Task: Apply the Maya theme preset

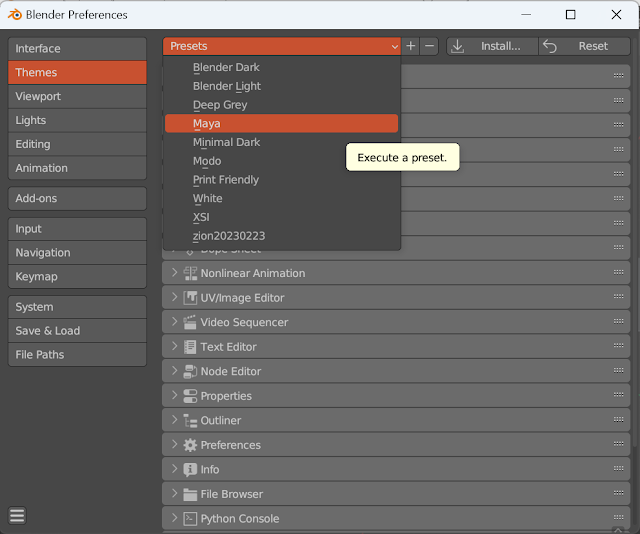Action: pos(281,123)
